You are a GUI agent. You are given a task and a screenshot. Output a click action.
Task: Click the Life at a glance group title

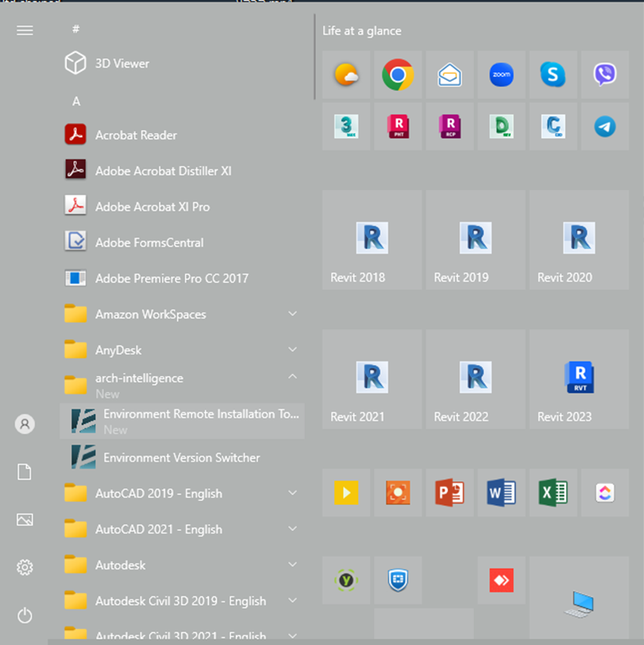point(362,31)
